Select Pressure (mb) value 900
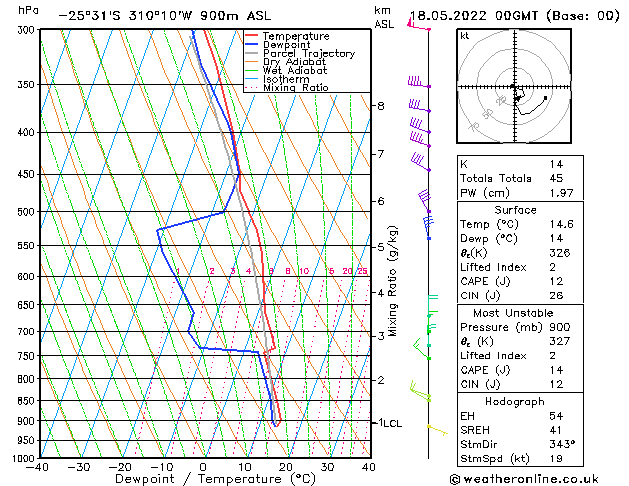The height and width of the screenshot is (486, 629). tap(560, 327)
